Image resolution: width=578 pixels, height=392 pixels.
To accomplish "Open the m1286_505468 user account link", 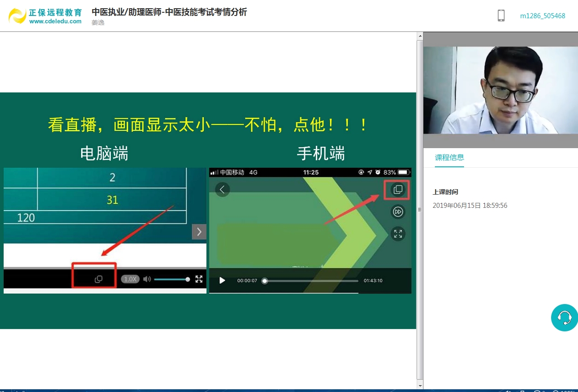I will [542, 16].
